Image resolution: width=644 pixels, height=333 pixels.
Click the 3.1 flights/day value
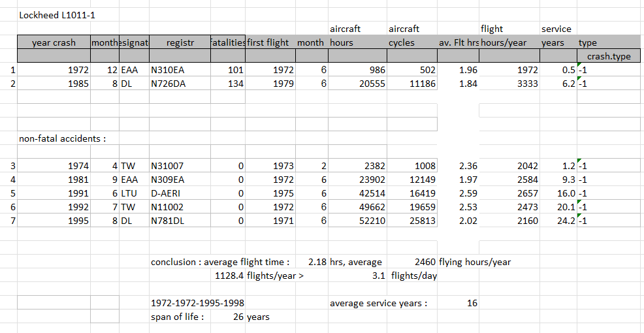tap(357, 276)
